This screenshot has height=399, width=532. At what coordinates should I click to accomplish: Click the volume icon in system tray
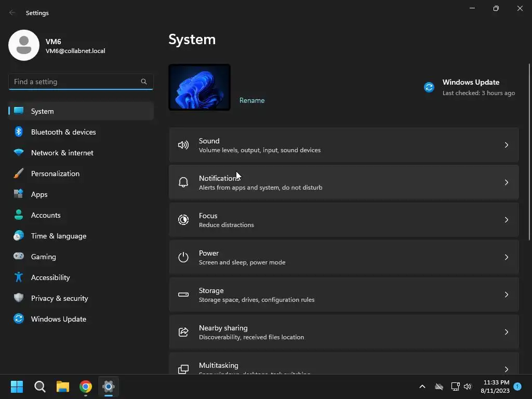tap(468, 387)
